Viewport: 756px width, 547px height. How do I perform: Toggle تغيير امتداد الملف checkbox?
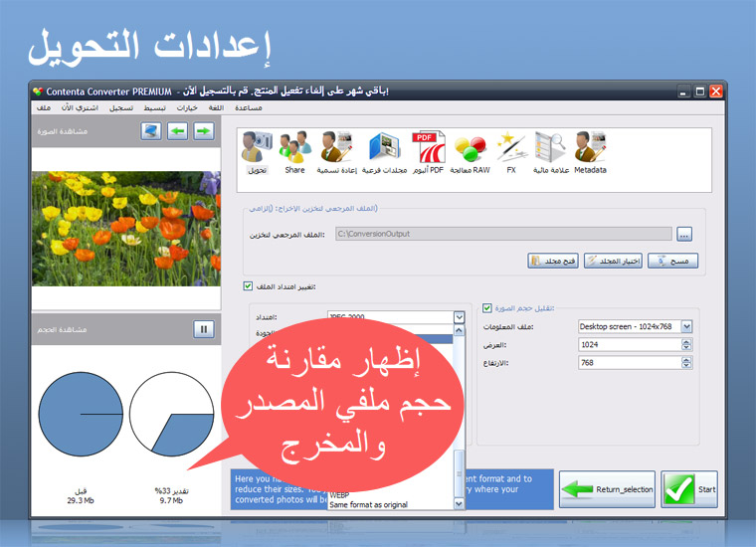coord(248,286)
